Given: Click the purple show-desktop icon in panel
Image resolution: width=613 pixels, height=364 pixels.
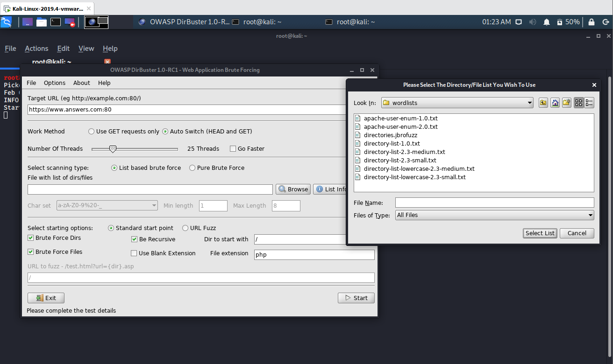Looking at the screenshot, I should coord(28,22).
